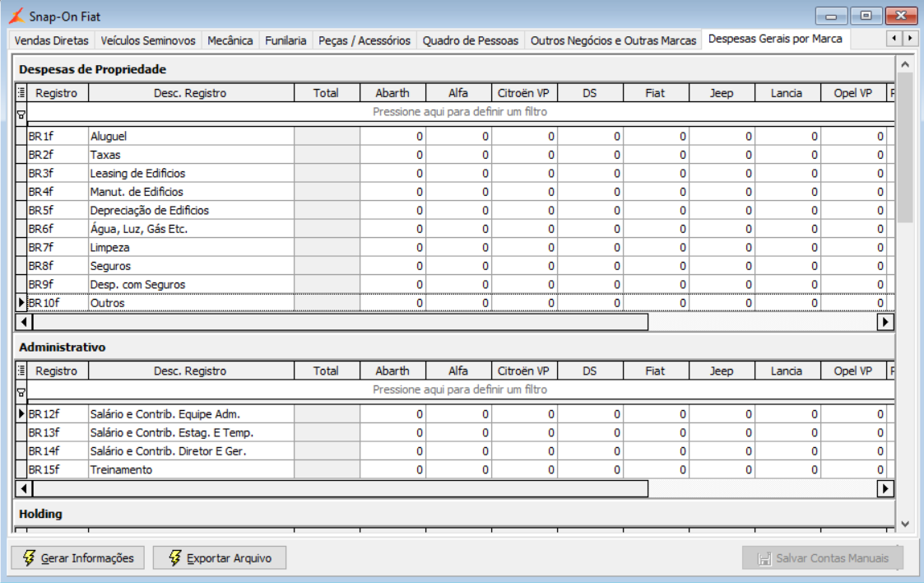Select Salário e Contrib. Equipe Adm. row
This screenshot has width=924, height=583.
(191, 414)
